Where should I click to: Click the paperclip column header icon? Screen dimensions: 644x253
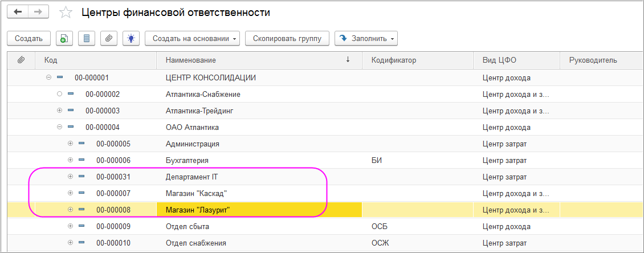21,60
